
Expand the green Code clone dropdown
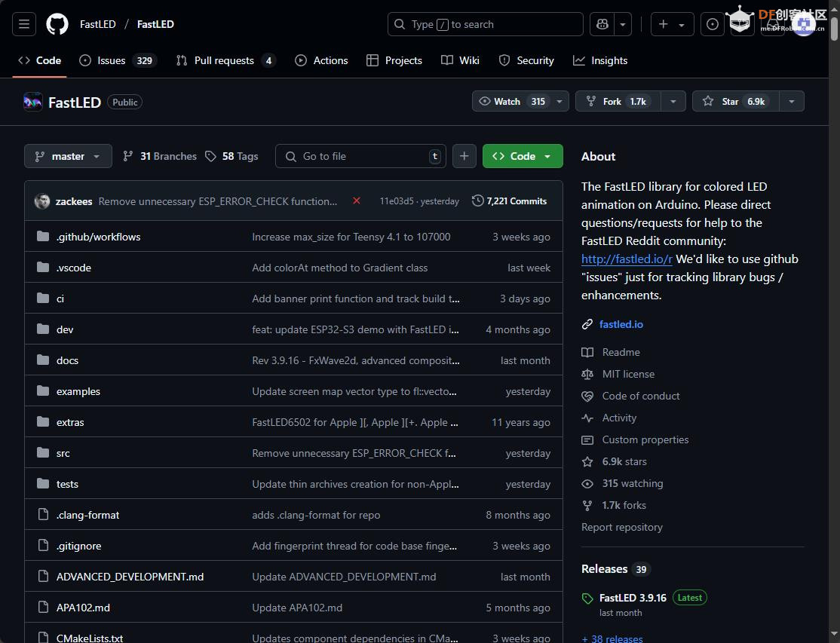click(x=523, y=156)
